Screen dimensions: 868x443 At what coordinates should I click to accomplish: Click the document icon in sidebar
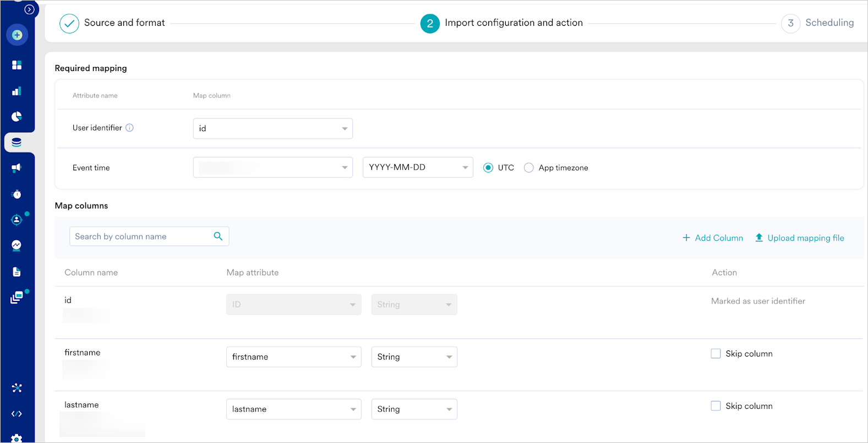point(17,272)
